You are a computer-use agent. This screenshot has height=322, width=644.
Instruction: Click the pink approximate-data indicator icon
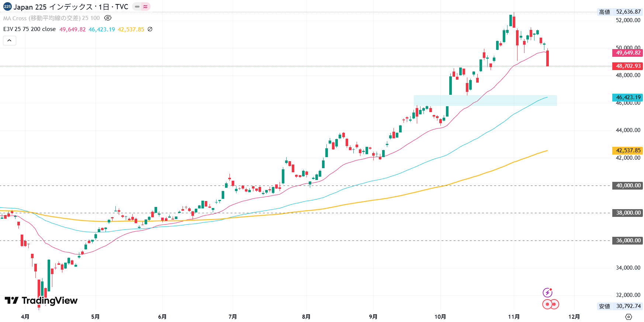pos(145,7)
